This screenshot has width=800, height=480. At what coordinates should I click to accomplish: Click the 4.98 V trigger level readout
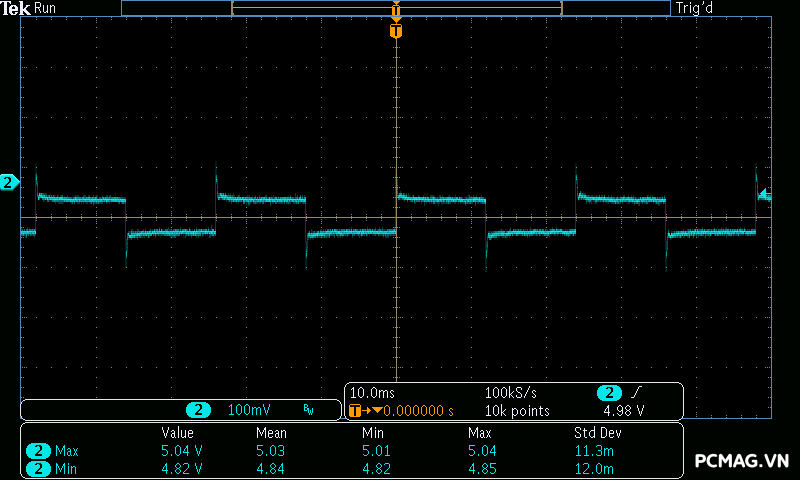pos(623,411)
